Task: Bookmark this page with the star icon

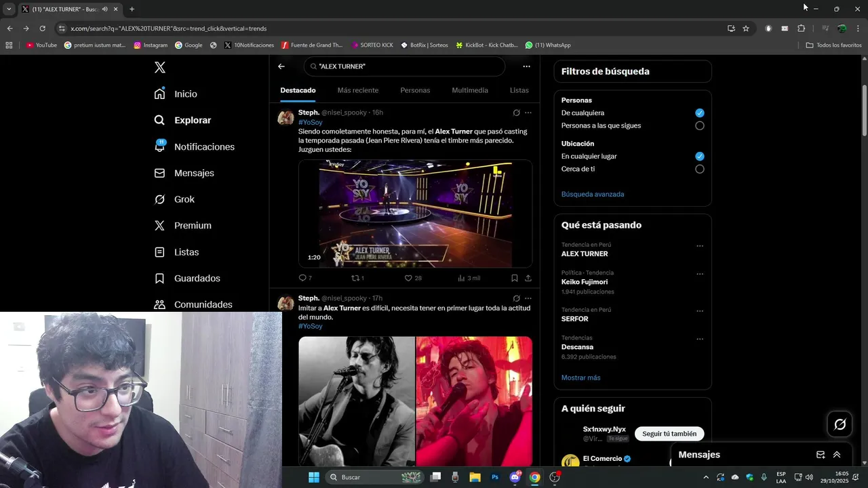Action: click(x=746, y=28)
